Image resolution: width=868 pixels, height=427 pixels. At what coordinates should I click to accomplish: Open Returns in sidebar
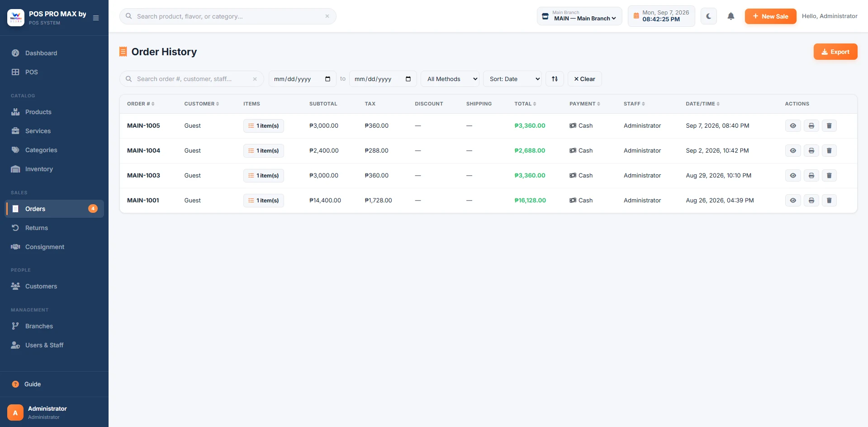click(x=54, y=228)
